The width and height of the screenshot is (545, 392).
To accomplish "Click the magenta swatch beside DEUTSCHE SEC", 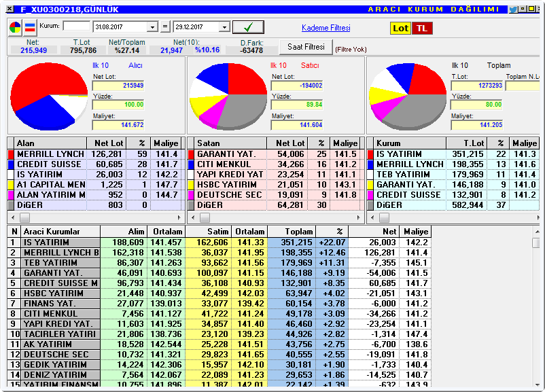I will [x=191, y=195].
